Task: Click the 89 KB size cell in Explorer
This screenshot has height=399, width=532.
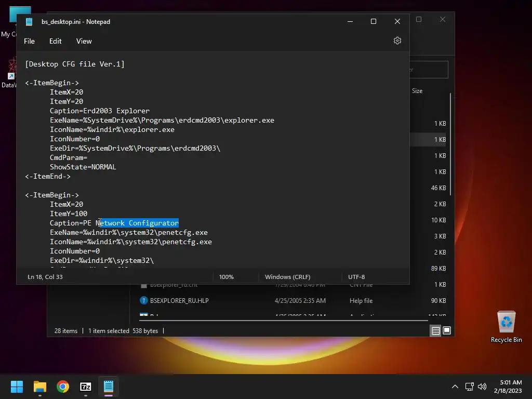Action: pos(438,269)
